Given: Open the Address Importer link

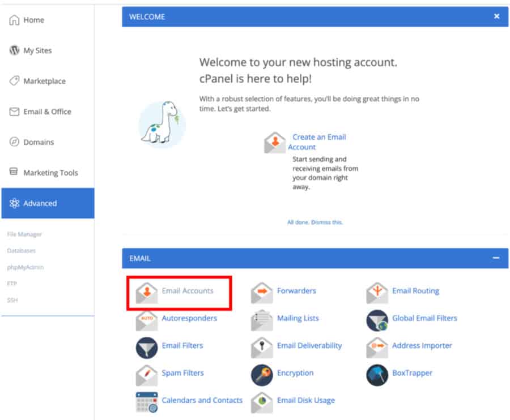Looking at the screenshot, I should coord(422,346).
